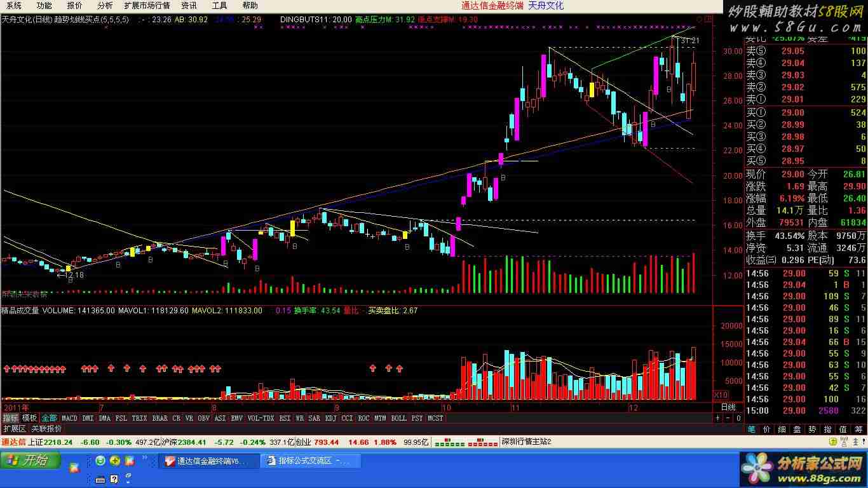Viewport: 868px width, 488px height.
Task: Apply the DMI indicator
Action: click(88, 418)
